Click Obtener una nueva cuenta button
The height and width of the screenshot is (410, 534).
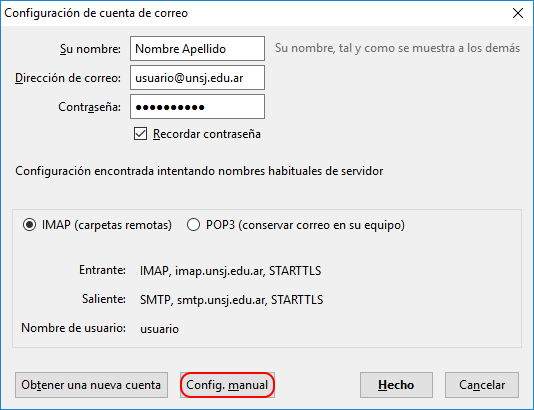click(91, 385)
